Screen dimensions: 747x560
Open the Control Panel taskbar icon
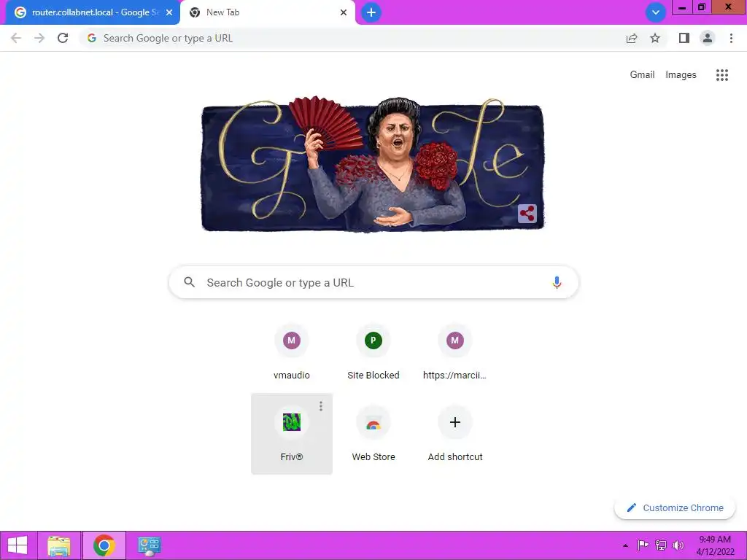(149, 545)
